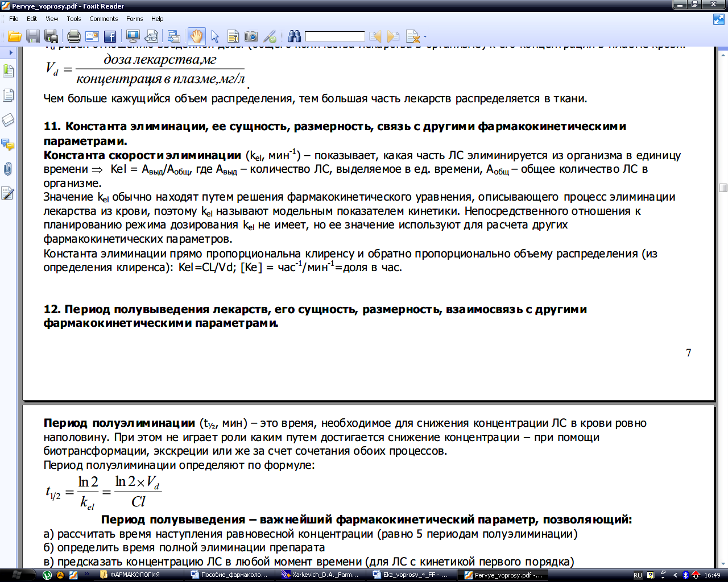Open the Attachments paperclip panel

tap(8, 169)
